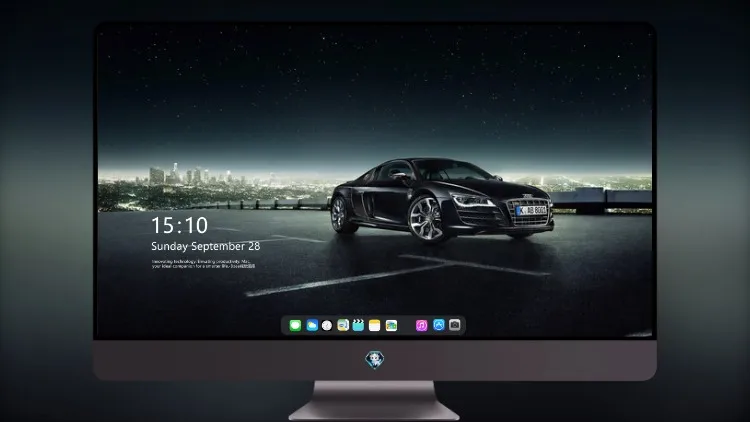Open the Photos gallery app in the dock
Viewport: 750px width, 422px height.
coord(391,325)
